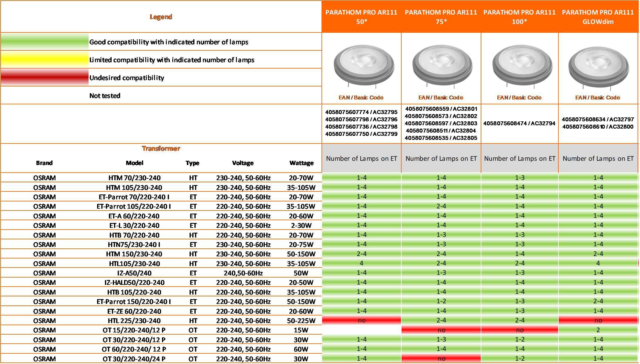Click EAN code 4058075608597 / AC32803
The image size is (640, 364).
click(x=441, y=123)
